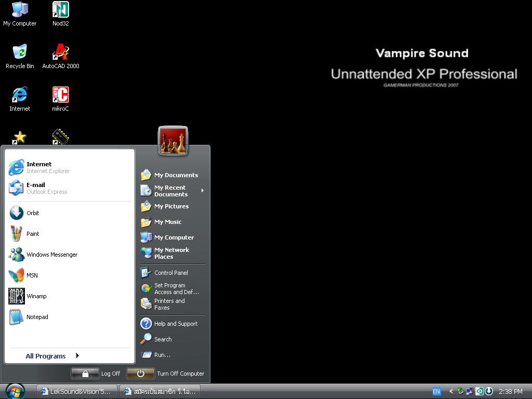Image resolution: width=532 pixels, height=399 pixels.
Task: Open My Computer in Start menu
Action: pyautogui.click(x=172, y=237)
